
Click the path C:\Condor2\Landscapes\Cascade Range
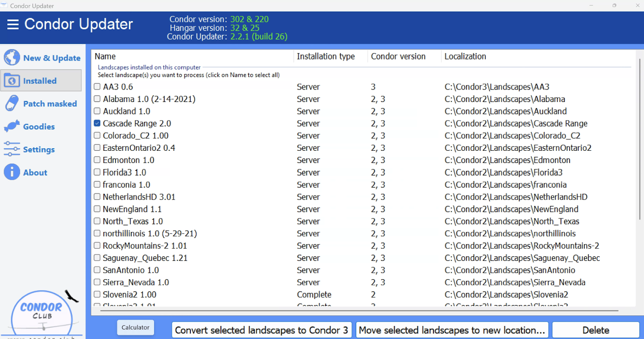click(516, 123)
